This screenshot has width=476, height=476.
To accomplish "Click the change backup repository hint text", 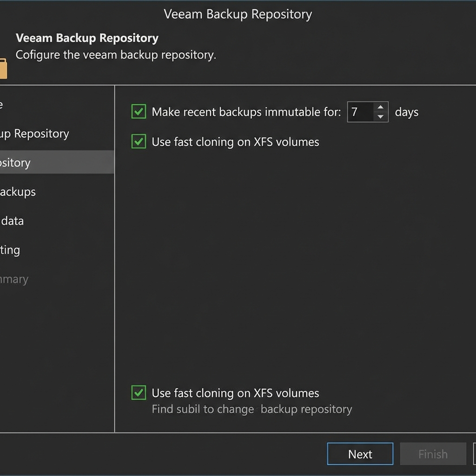I will [251, 409].
